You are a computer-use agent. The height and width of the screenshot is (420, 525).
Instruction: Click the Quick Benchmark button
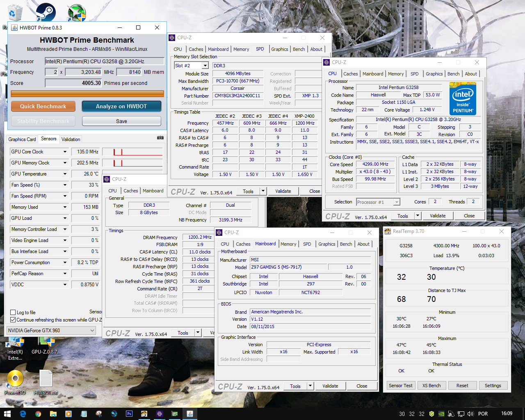click(43, 106)
